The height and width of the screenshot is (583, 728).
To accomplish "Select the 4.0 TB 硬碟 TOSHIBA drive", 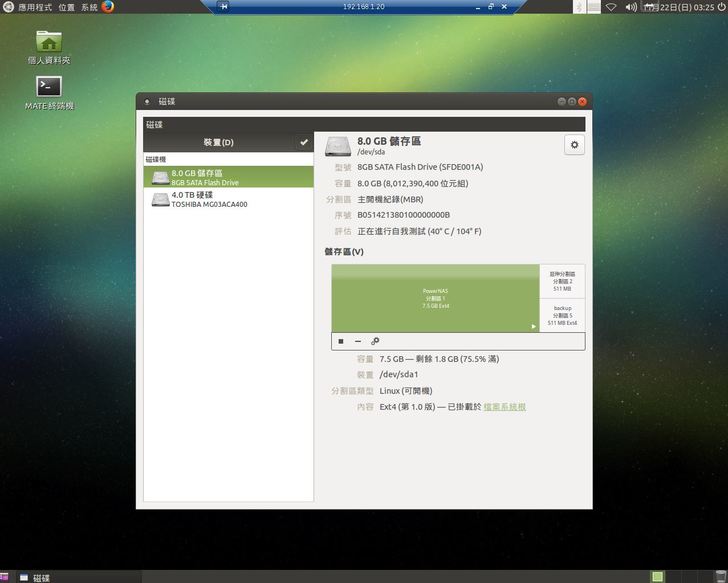I will point(228,199).
